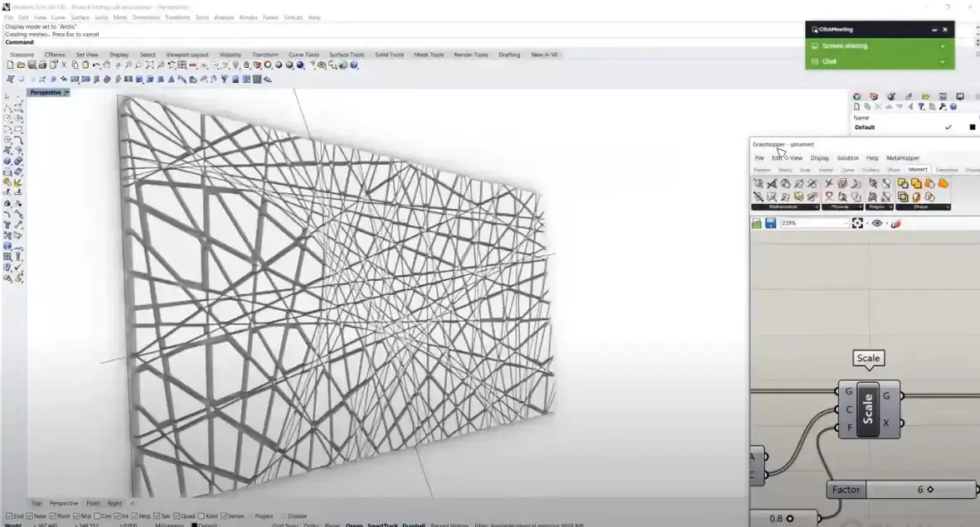Open the Rhino Analyze menu

point(224,17)
